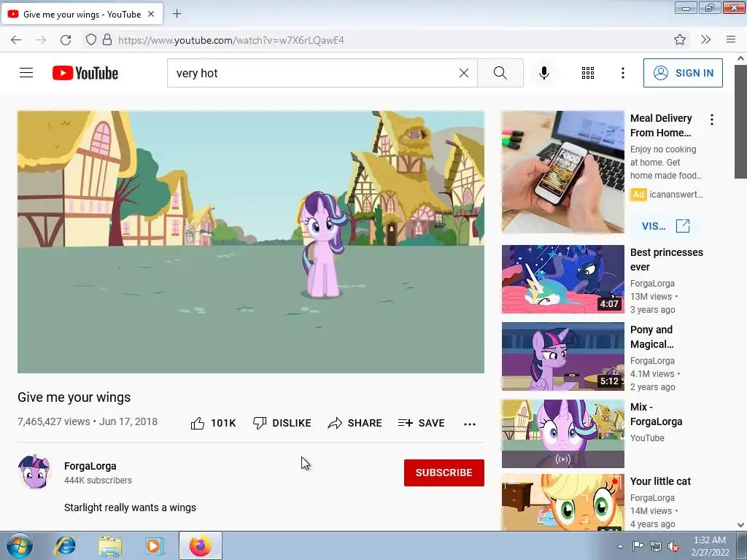Open the Meal Delivery ad options menu
The image size is (747, 560).
pos(712,120)
